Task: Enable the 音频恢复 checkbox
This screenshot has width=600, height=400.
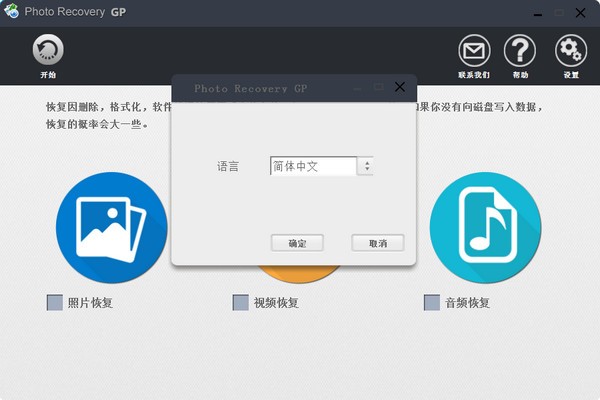Action: coord(432,302)
